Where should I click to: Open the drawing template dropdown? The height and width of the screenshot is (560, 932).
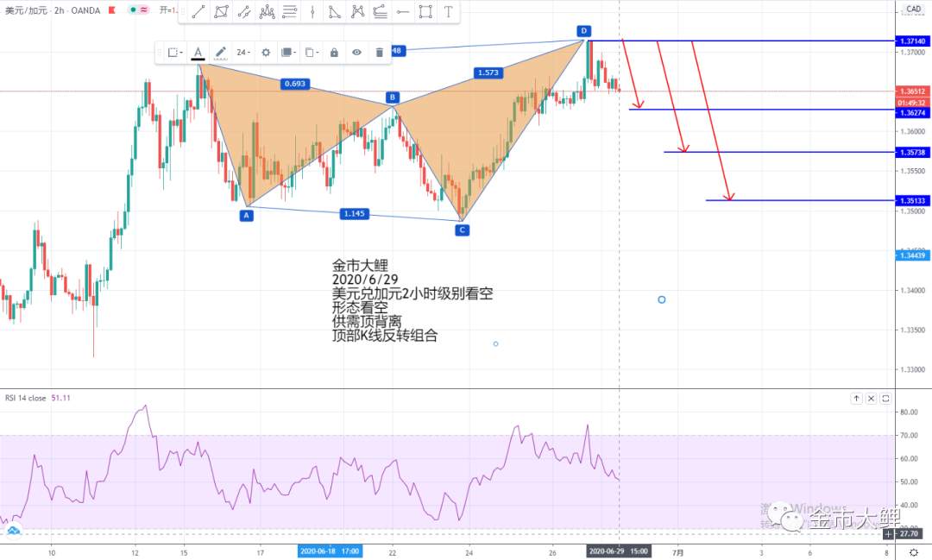point(174,53)
